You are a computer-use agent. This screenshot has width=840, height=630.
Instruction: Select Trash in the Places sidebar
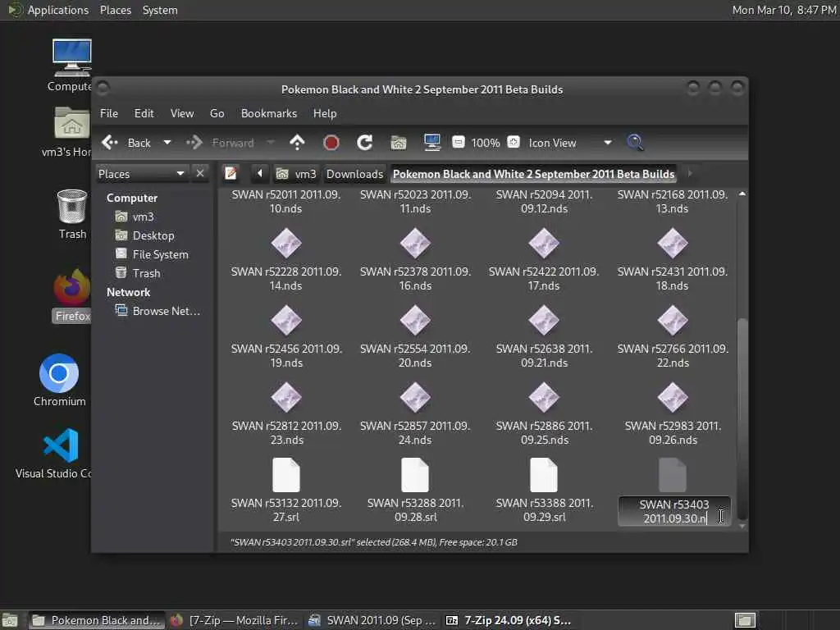point(146,273)
